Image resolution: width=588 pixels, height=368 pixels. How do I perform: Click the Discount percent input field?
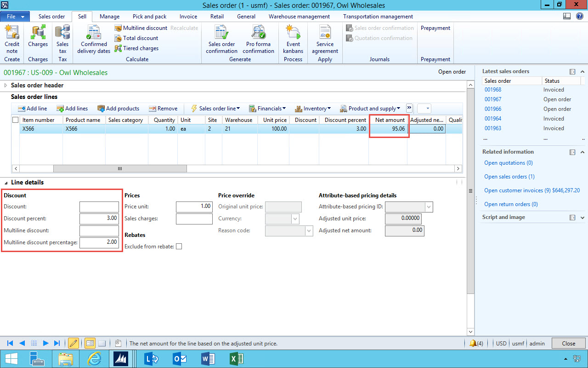(99, 218)
